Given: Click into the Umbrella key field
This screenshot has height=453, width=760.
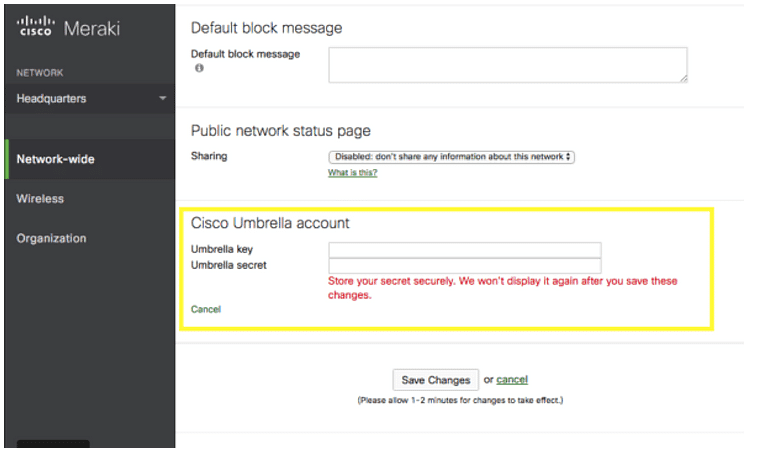Looking at the screenshot, I should coord(464,250).
